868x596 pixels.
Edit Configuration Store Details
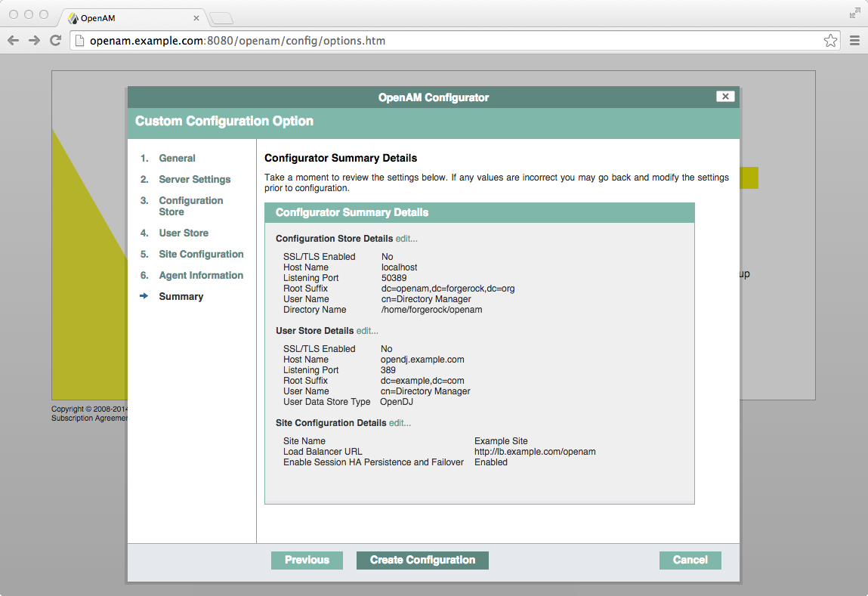406,239
